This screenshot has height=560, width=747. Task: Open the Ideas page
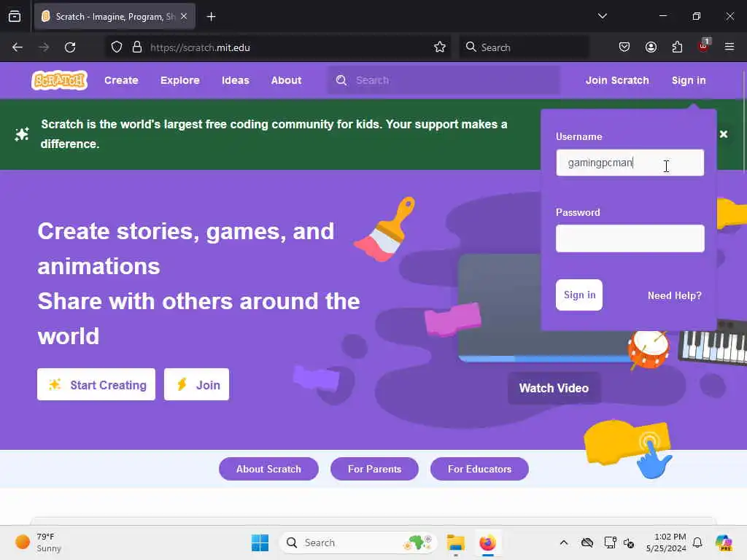point(236,80)
